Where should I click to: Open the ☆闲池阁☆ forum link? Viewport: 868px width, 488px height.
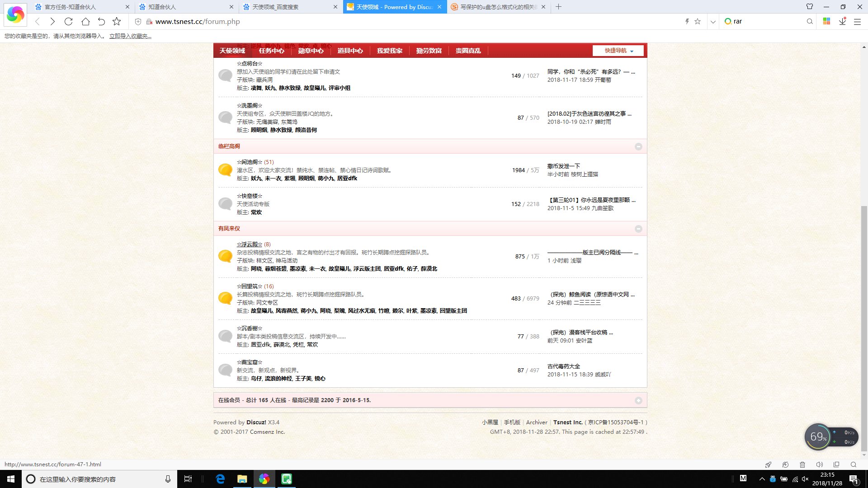click(249, 162)
